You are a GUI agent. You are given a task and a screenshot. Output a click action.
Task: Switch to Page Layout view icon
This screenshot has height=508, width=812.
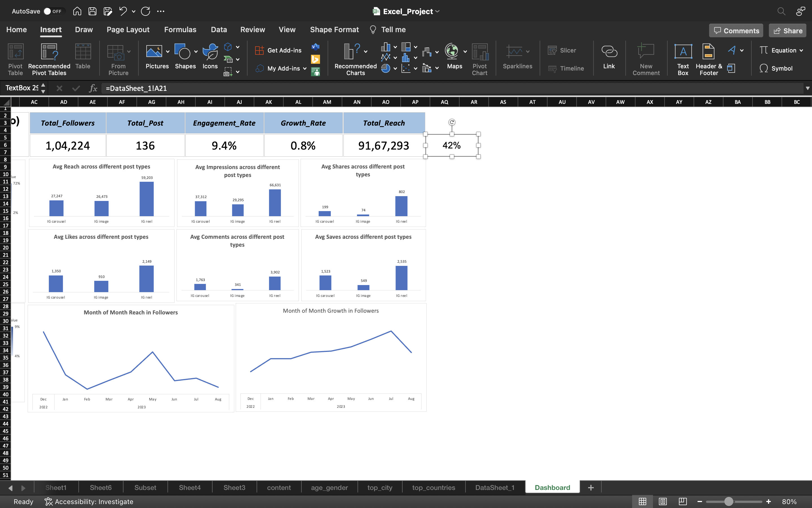(x=663, y=502)
